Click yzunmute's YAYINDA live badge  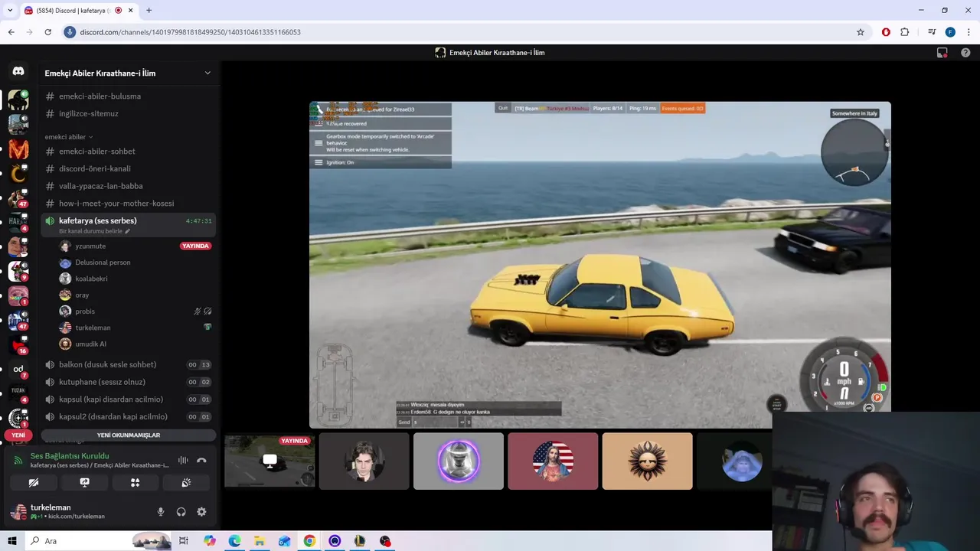(195, 246)
